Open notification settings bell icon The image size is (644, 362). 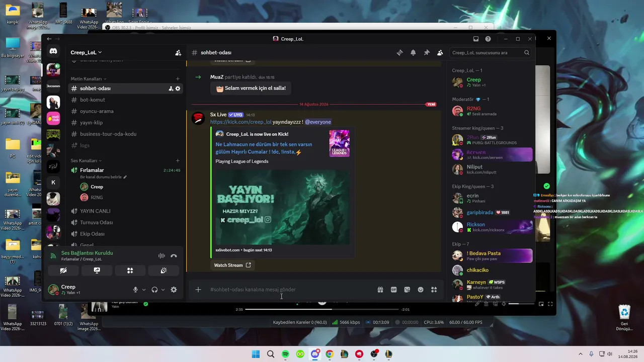[x=413, y=52]
